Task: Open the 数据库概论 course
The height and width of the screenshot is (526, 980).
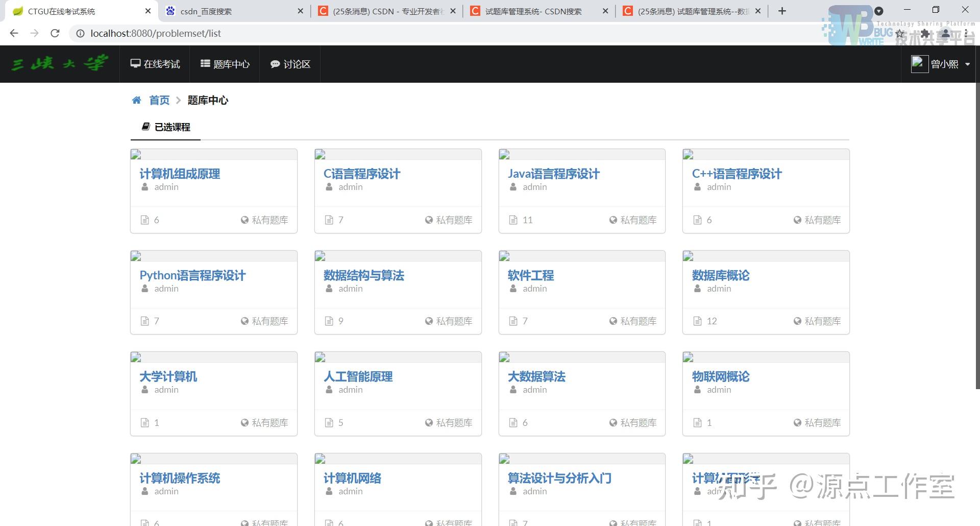Action: 721,275
